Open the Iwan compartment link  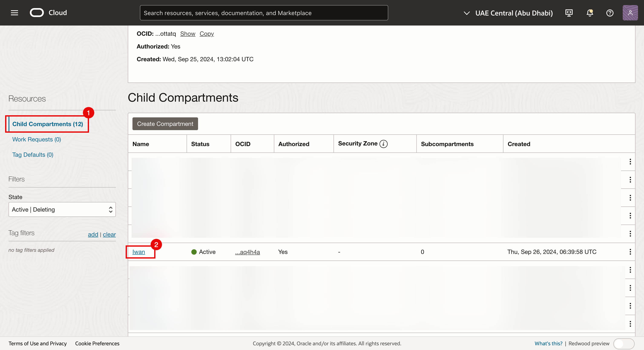(138, 252)
